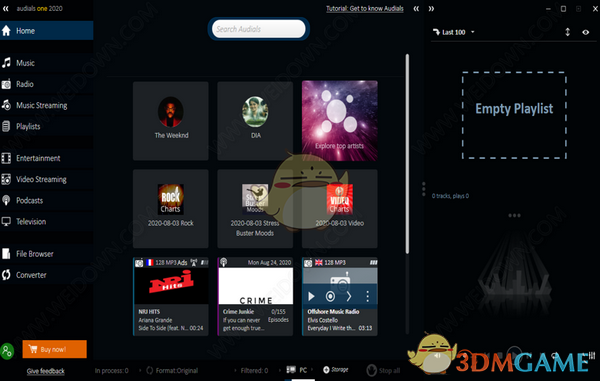Screen dimensions: 600x381
Task: Open the Converter tool
Action: 46,275
